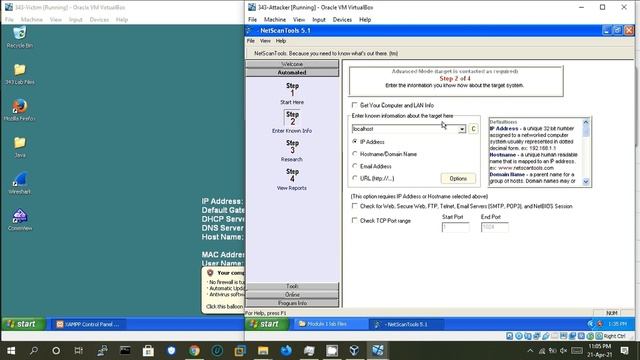Select URL (http://...) radio option
The height and width of the screenshot is (360, 640).
tap(355, 178)
